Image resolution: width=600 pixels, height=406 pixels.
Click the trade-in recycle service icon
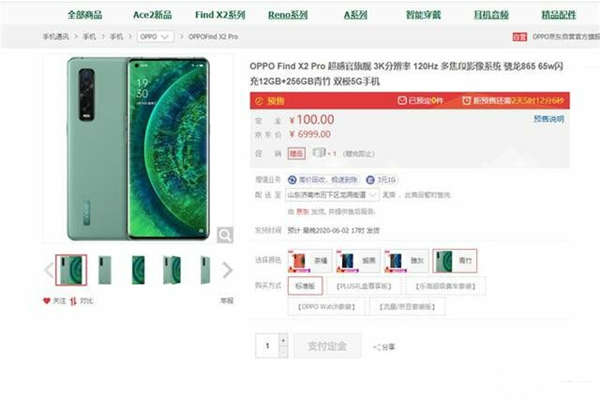click(x=292, y=180)
